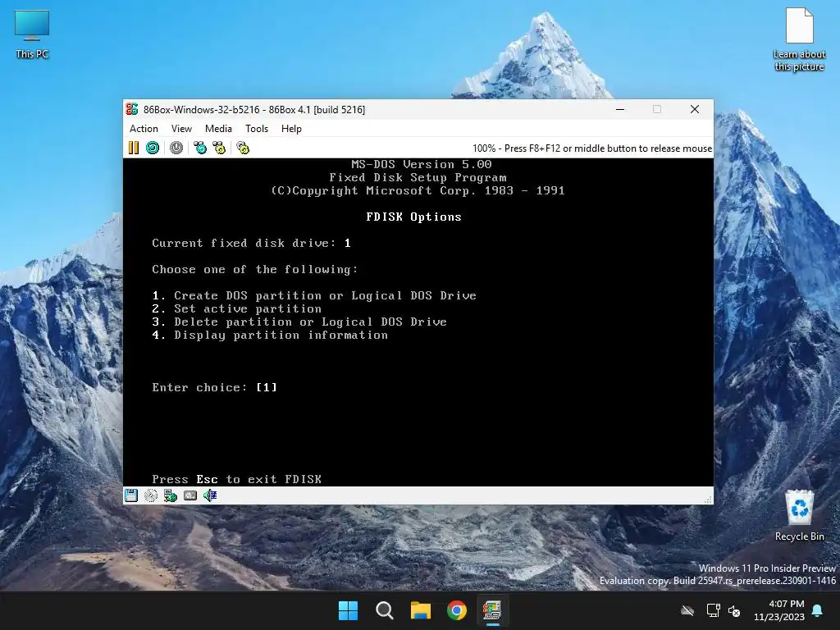Select the Recycle Bin desktop icon
This screenshot has height=630, width=840.
[799, 515]
